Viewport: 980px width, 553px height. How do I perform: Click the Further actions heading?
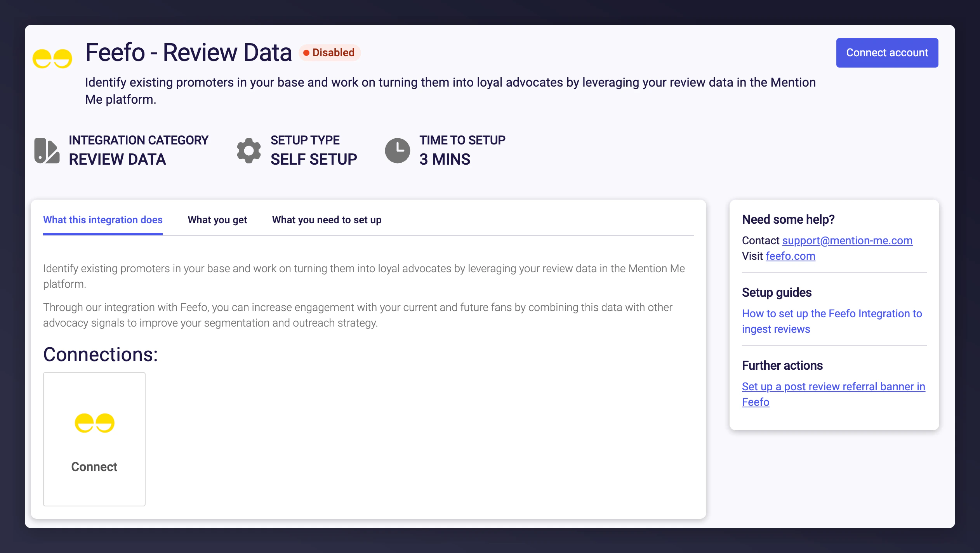point(782,365)
